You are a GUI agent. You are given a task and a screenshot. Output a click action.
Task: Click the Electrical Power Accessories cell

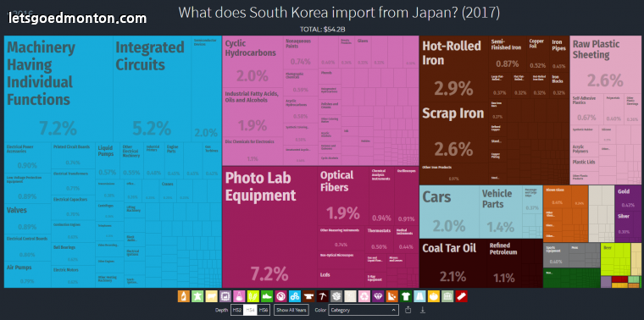[x=27, y=157]
